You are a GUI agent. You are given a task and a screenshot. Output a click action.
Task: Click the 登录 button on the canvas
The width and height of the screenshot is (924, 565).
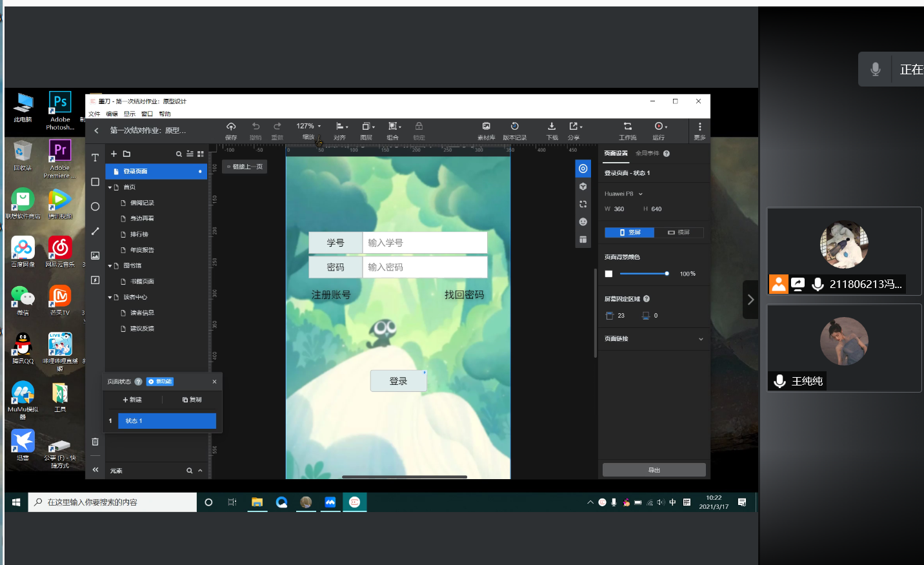click(398, 381)
